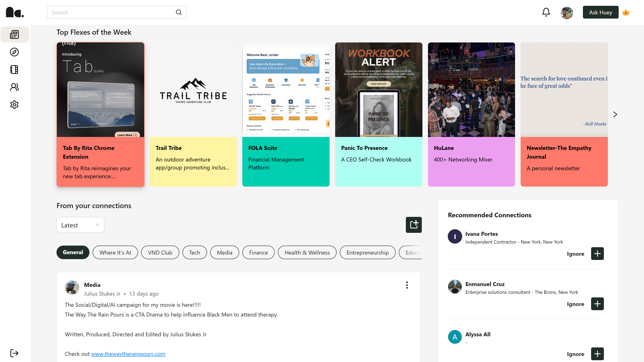Click the logout icon in sidebar
644x362 pixels.
(x=15, y=353)
